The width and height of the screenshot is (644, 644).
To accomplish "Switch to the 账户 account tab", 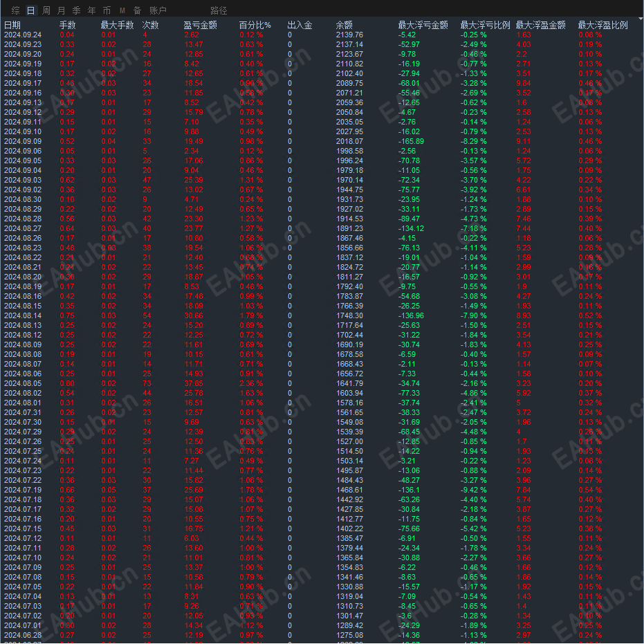I will pos(158,10).
